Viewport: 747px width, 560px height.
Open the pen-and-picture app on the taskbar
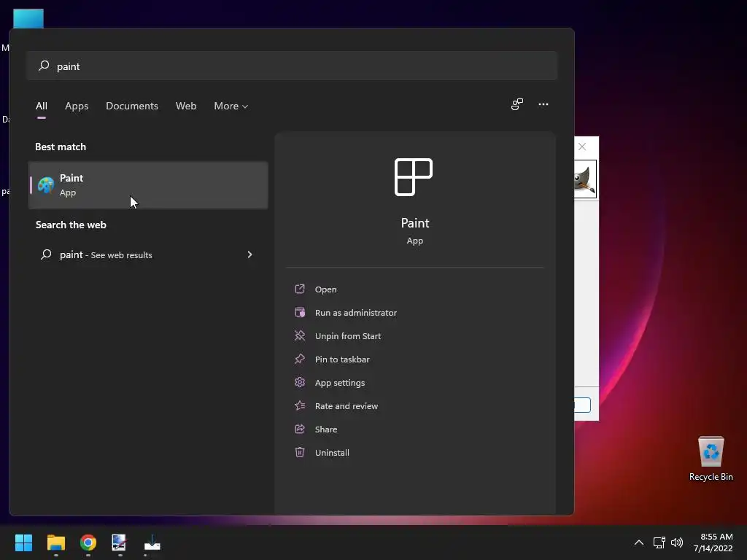click(x=119, y=542)
